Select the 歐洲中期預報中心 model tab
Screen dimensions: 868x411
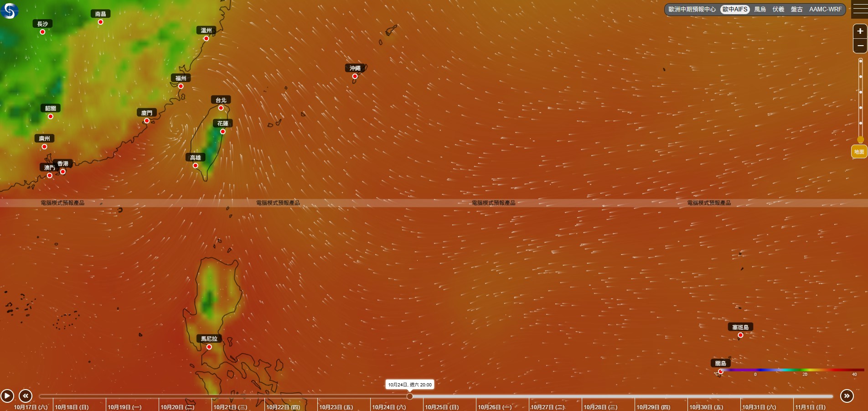(692, 9)
